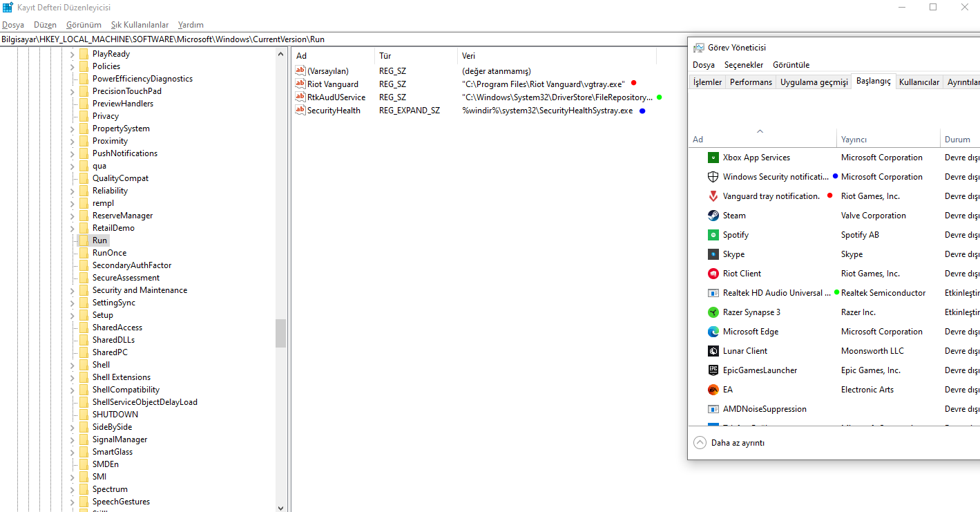The image size is (980, 512).
Task: Click the Vanguard tray notification icon
Action: tap(713, 196)
